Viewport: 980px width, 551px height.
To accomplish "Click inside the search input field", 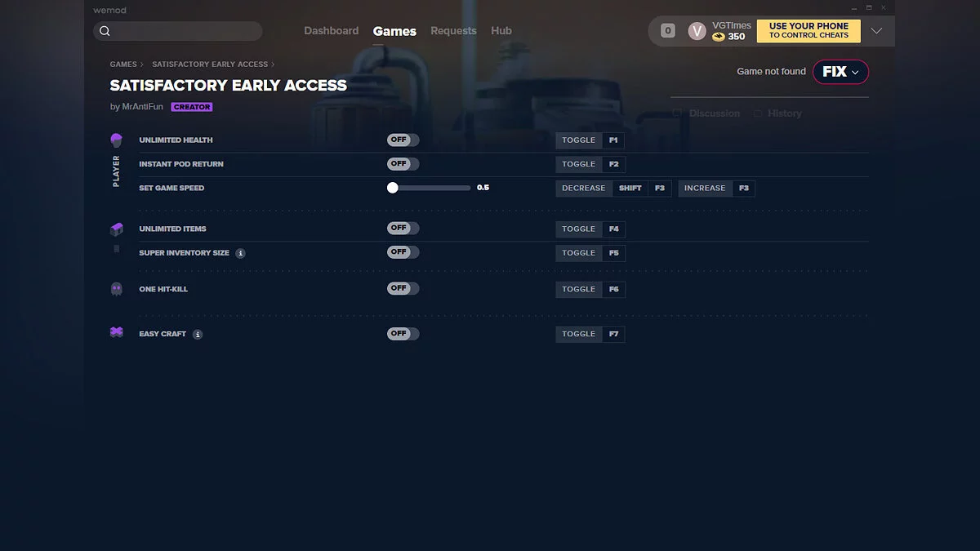I will (x=180, y=30).
